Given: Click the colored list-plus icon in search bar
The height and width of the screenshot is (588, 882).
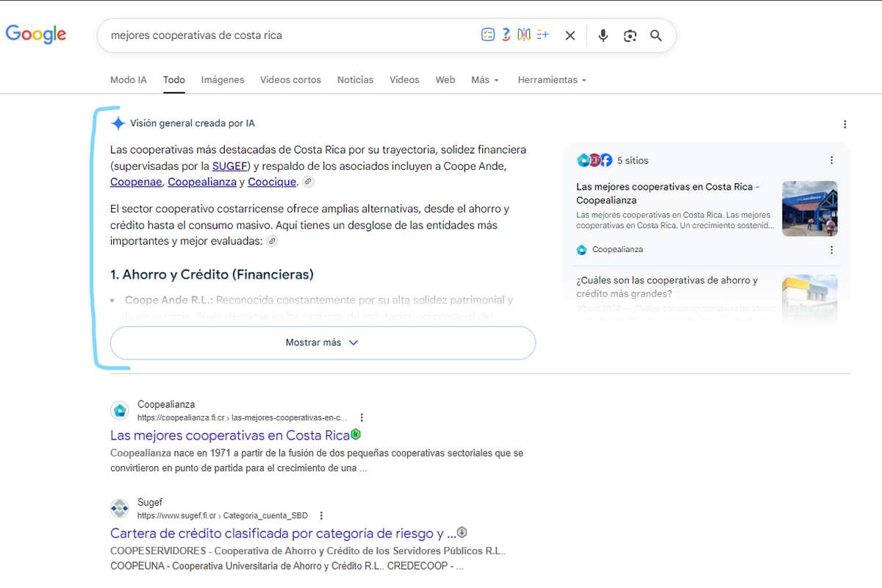Looking at the screenshot, I should coord(543,35).
